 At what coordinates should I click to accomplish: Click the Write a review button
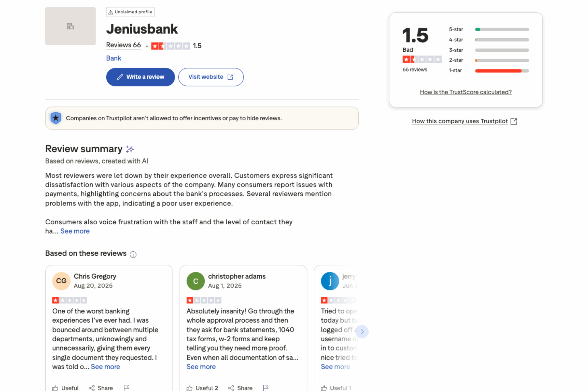tap(140, 77)
